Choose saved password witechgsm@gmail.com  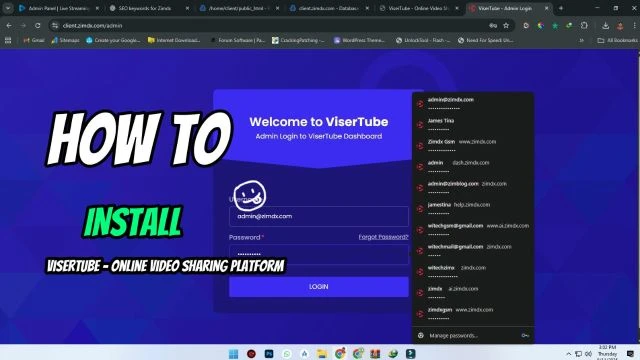(x=473, y=230)
